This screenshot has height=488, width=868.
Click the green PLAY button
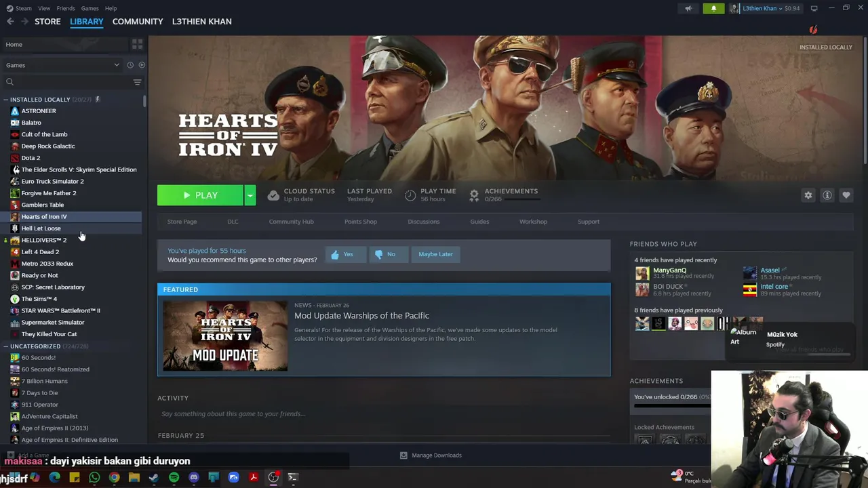[x=200, y=195]
